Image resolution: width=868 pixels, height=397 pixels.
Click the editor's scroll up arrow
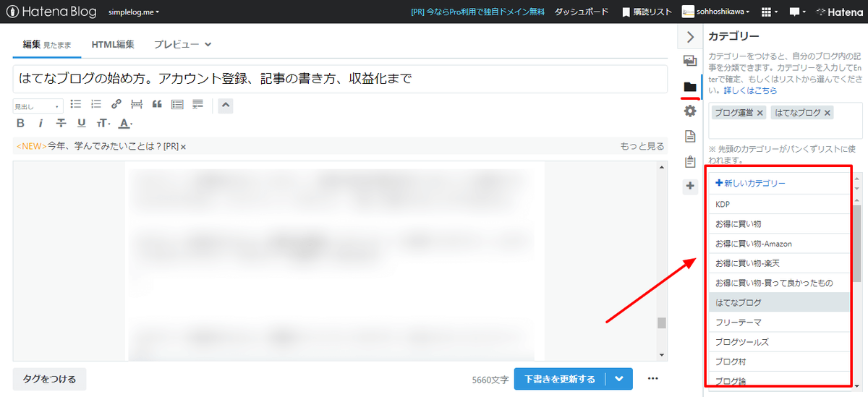pyautogui.click(x=661, y=168)
